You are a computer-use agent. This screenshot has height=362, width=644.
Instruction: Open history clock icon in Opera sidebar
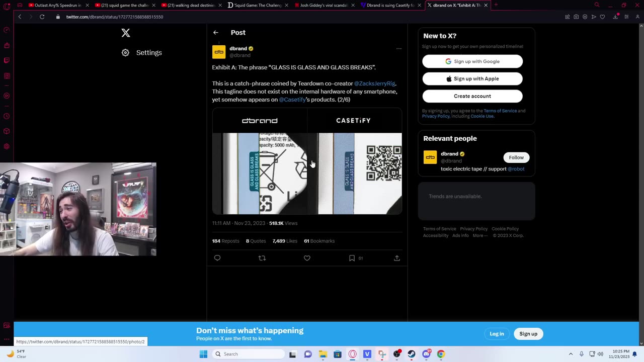(7, 116)
